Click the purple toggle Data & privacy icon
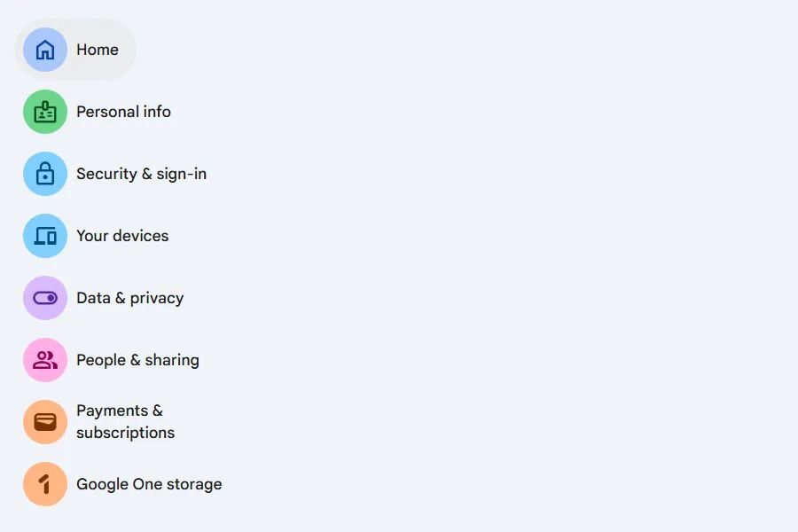The image size is (798, 532). tap(45, 298)
